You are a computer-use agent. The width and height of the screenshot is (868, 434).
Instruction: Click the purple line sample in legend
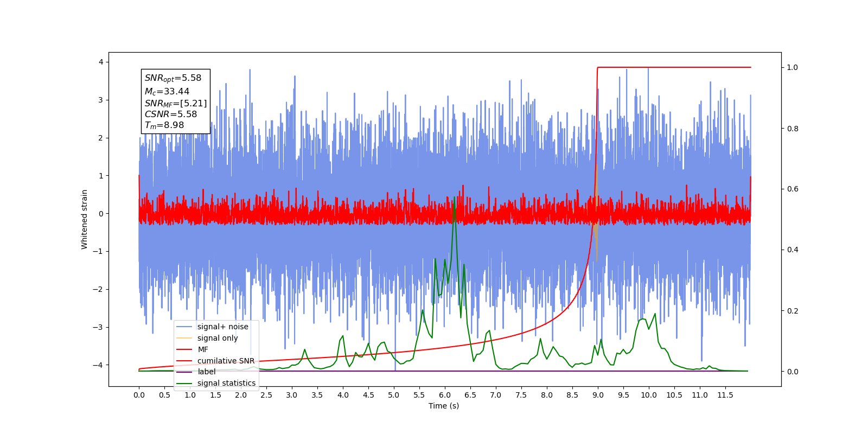[x=185, y=372]
